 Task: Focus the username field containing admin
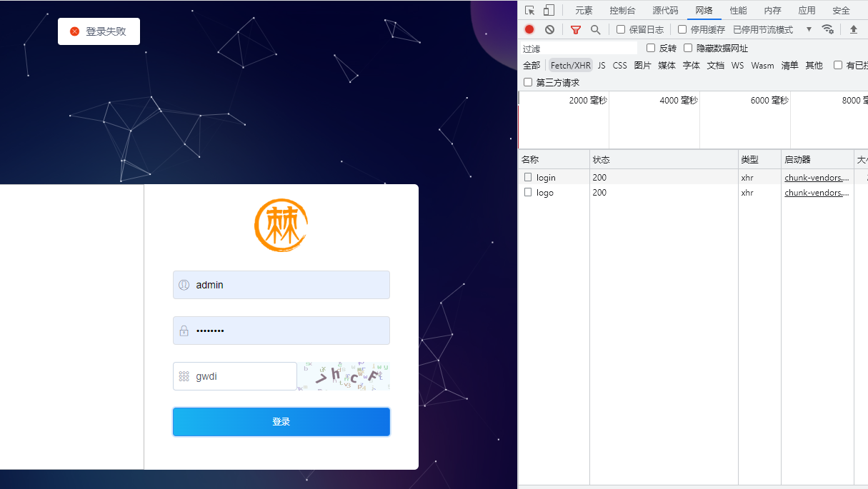tap(281, 285)
